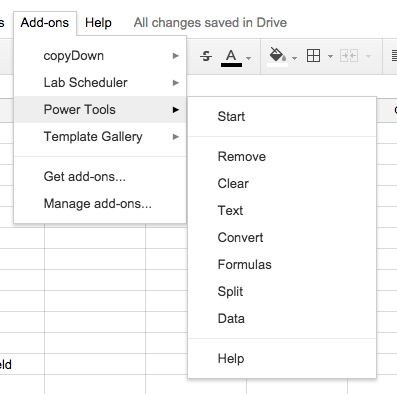Select Manage add-ons... menu entry

point(100,204)
